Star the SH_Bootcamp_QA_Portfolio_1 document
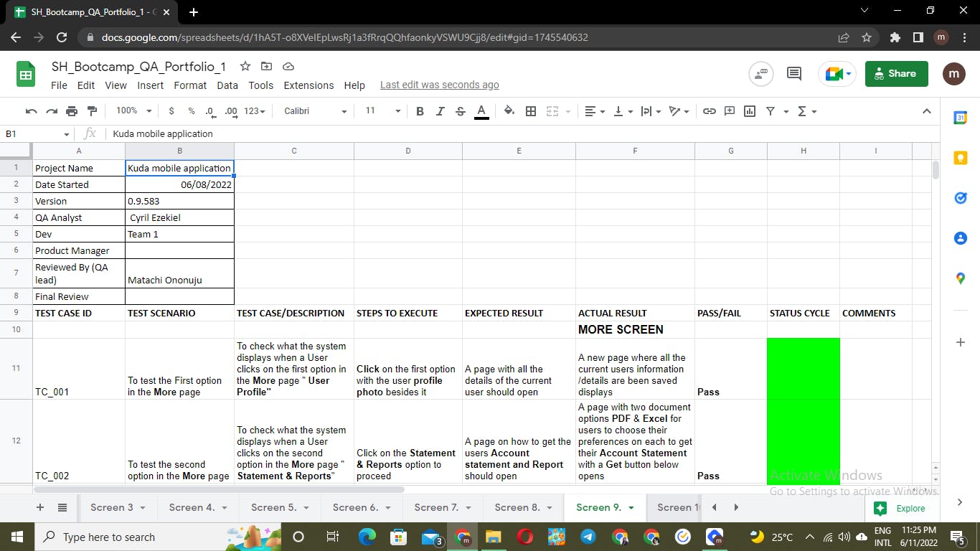Screen dimensions: 980x551 tap(245, 66)
